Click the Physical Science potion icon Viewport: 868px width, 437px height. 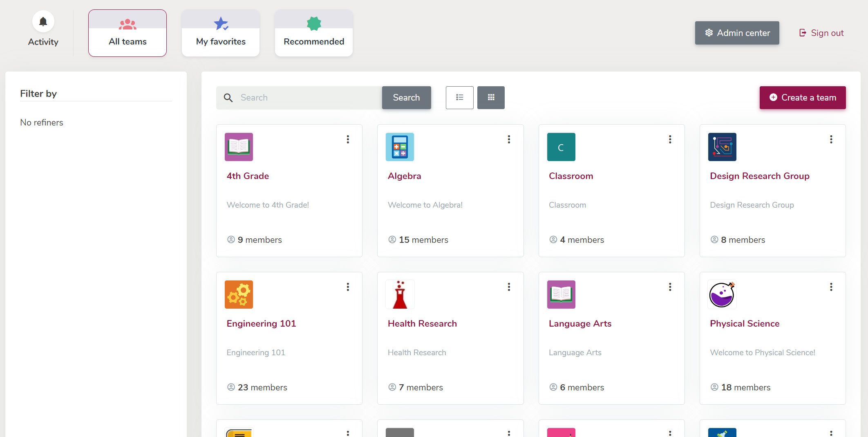(x=722, y=294)
